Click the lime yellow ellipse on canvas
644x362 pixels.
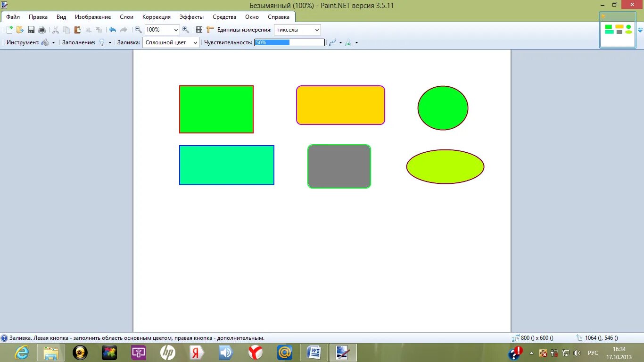tap(445, 167)
